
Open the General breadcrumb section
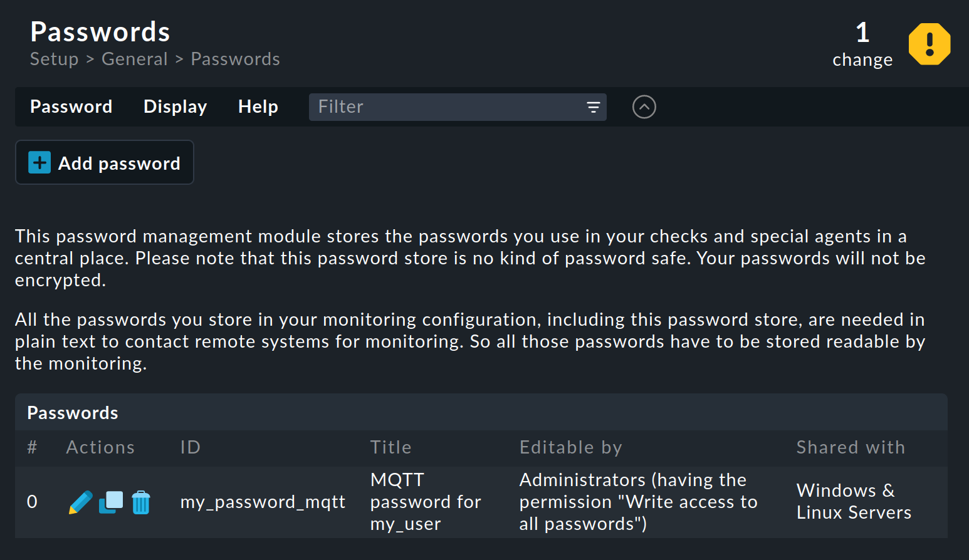135,58
